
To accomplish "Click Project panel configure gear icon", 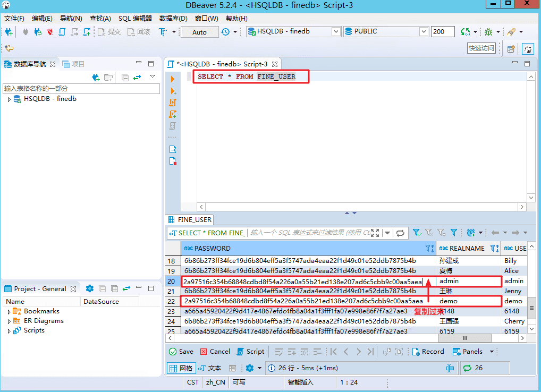I will tap(90, 288).
